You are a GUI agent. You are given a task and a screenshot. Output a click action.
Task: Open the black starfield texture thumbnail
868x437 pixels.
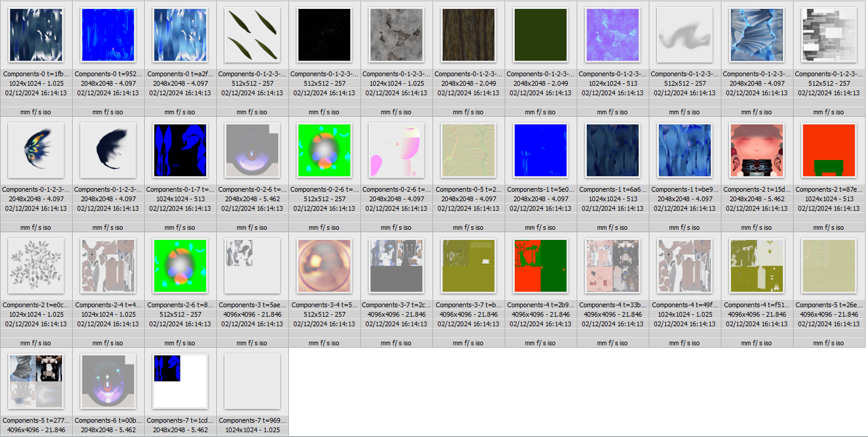(324, 35)
